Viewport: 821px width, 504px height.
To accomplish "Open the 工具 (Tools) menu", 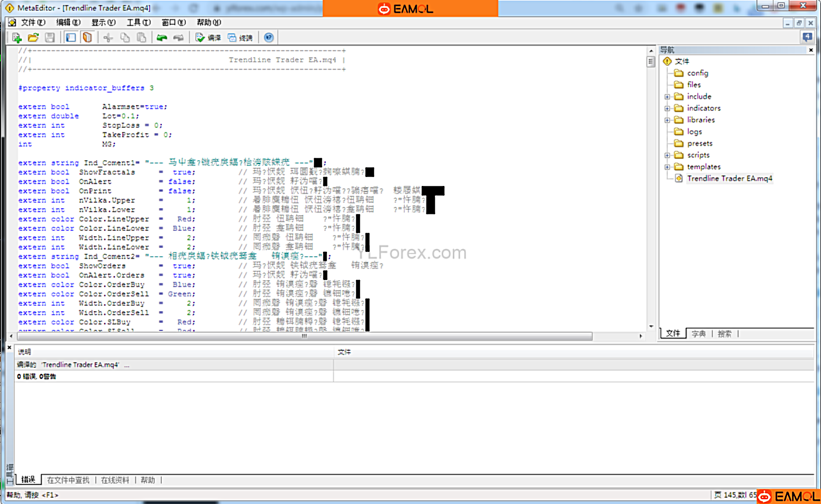I will tap(138, 22).
